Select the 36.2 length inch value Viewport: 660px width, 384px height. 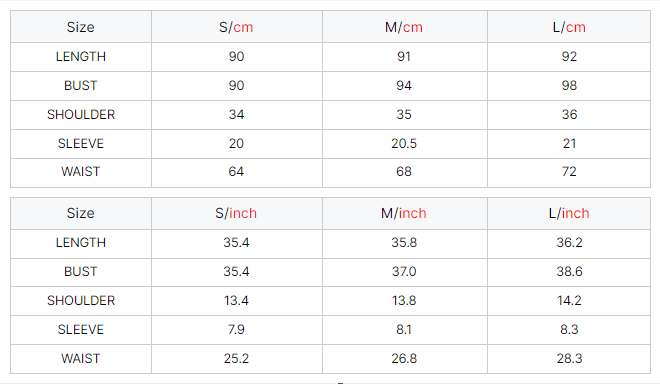pos(569,243)
